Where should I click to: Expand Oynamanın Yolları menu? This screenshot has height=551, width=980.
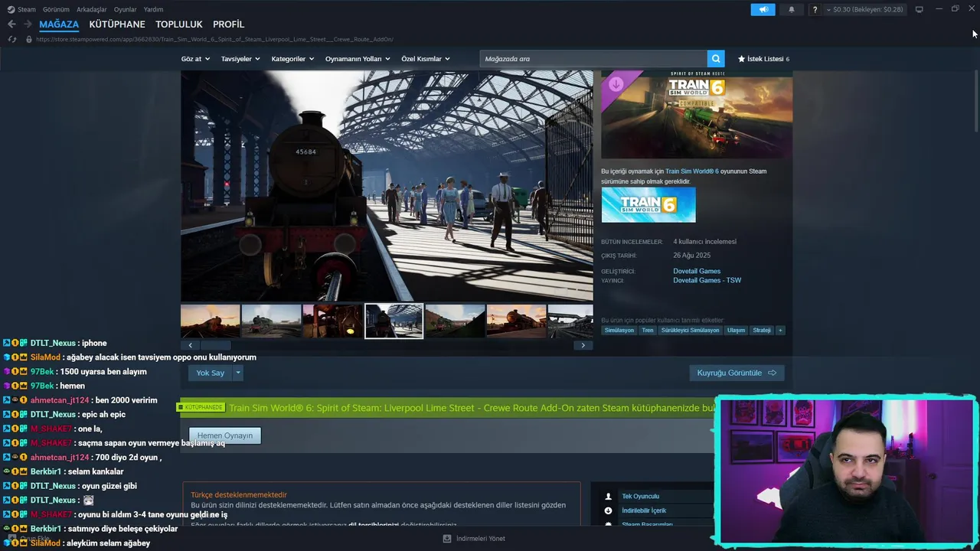point(358,59)
